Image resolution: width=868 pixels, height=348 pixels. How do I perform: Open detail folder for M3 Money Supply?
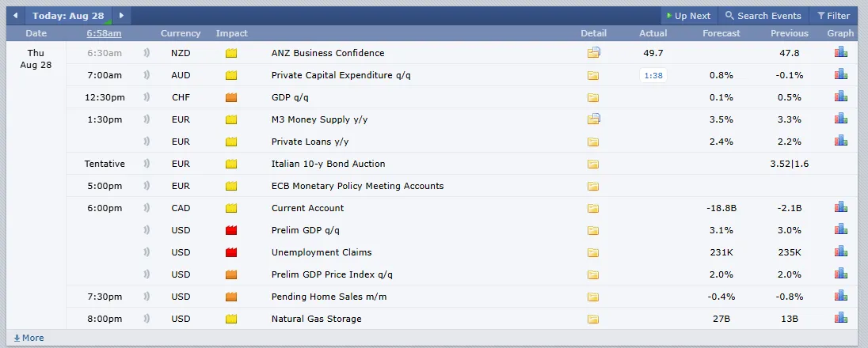pos(593,119)
